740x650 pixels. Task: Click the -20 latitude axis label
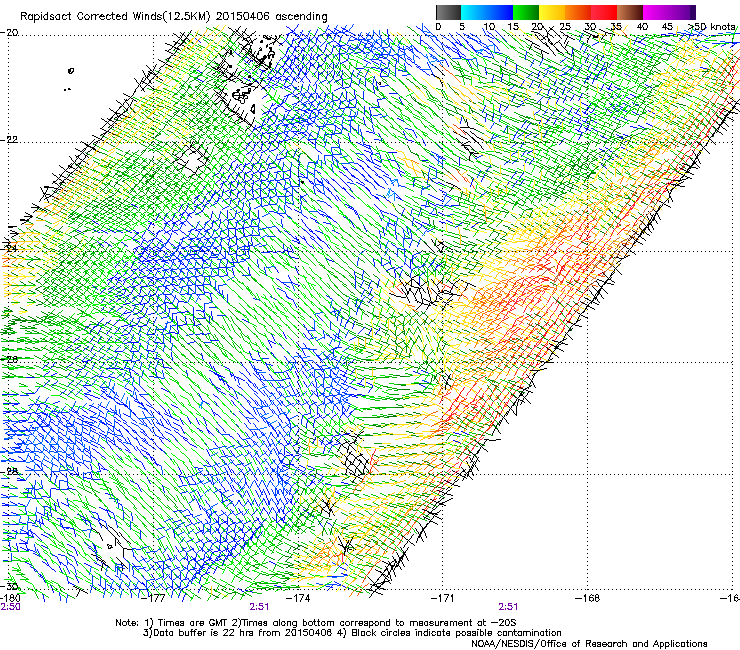pyautogui.click(x=9, y=33)
